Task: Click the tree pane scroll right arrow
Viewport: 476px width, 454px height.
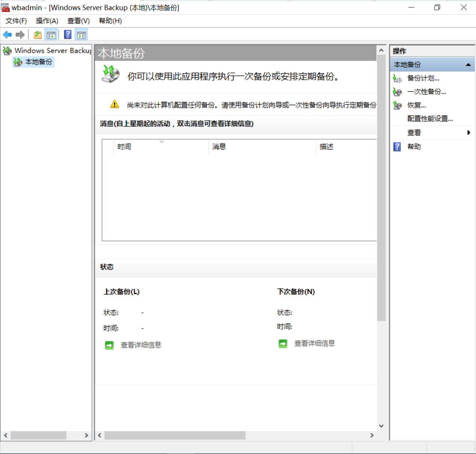Action: pos(87,435)
